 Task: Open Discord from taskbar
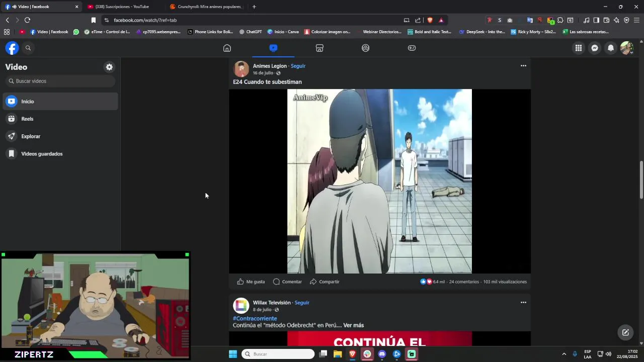click(x=382, y=354)
